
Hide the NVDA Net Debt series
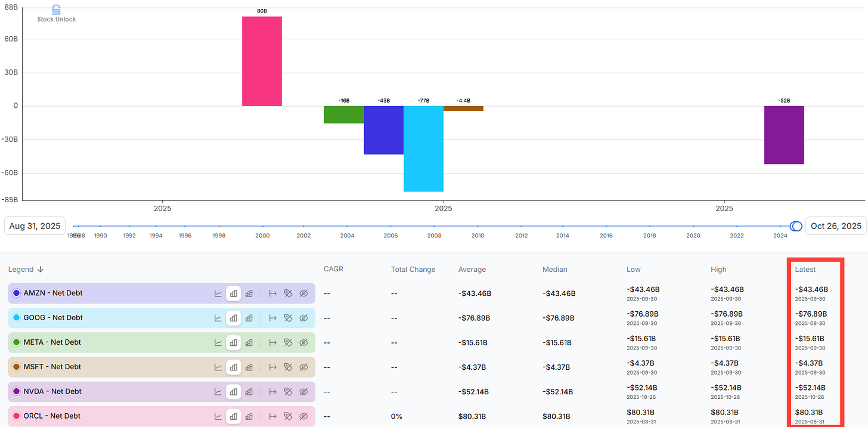point(303,391)
